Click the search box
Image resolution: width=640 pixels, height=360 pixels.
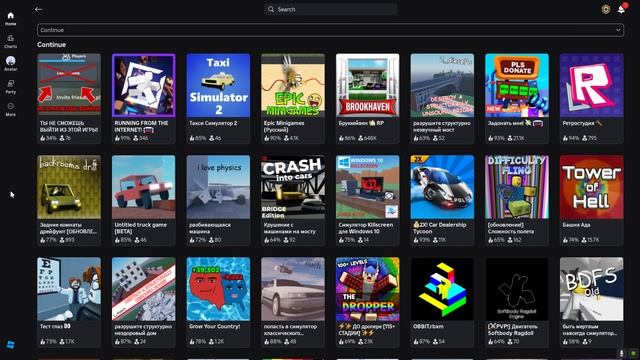pyautogui.click(x=330, y=9)
